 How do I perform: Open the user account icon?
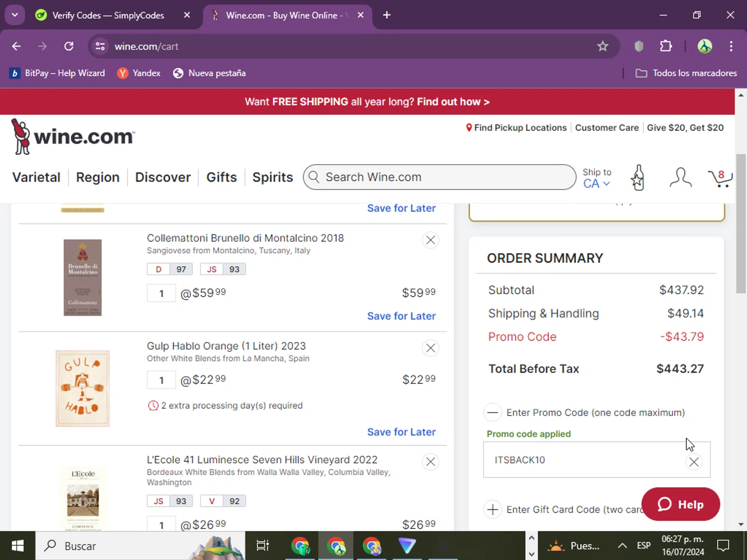(x=680, y=178)
